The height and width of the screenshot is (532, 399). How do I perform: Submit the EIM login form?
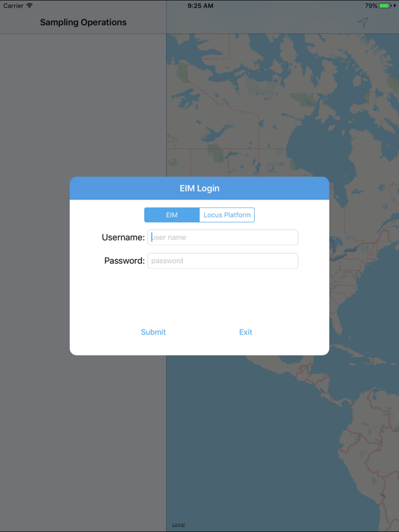click(x=153, y=332)
